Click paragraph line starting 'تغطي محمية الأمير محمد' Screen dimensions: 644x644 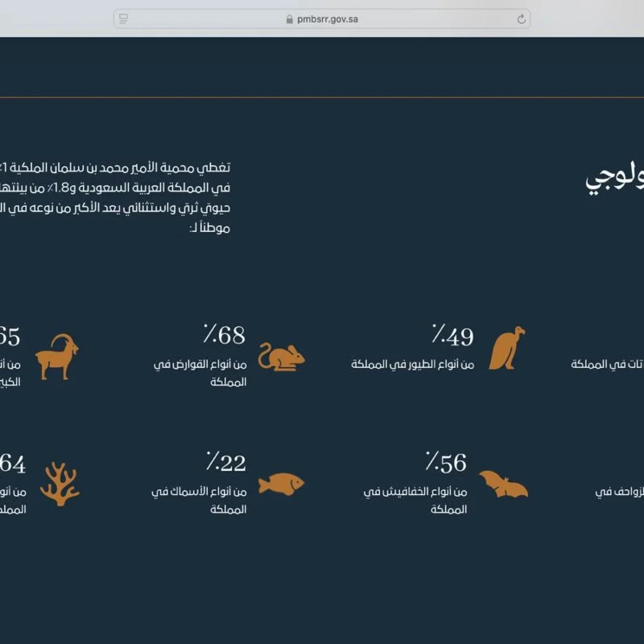point(115,168)
